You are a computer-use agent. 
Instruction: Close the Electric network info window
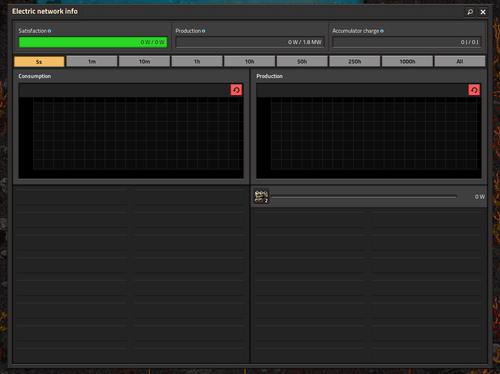coord(483,12)
